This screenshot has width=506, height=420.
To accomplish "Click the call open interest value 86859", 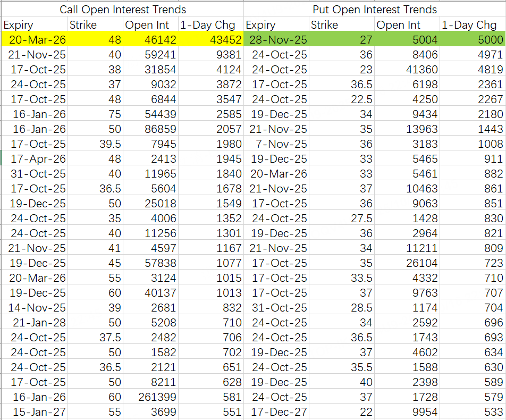I will (150, 129).
